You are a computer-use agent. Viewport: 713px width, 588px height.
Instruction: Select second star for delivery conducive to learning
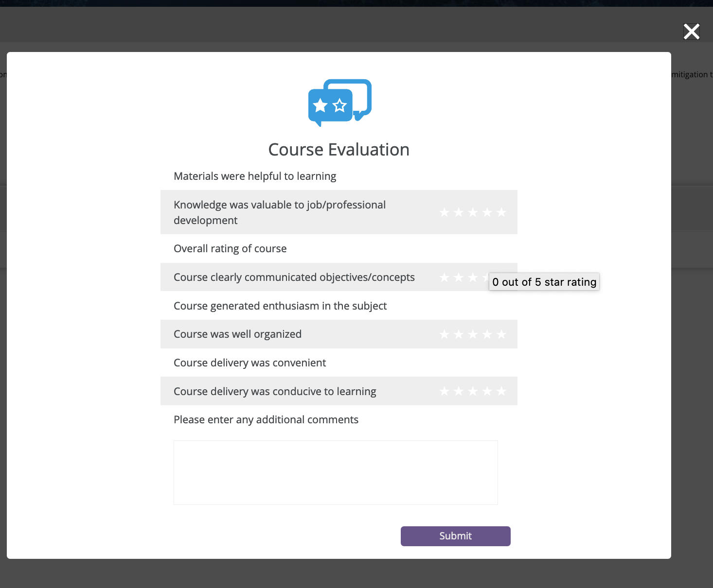coord(459,391)
